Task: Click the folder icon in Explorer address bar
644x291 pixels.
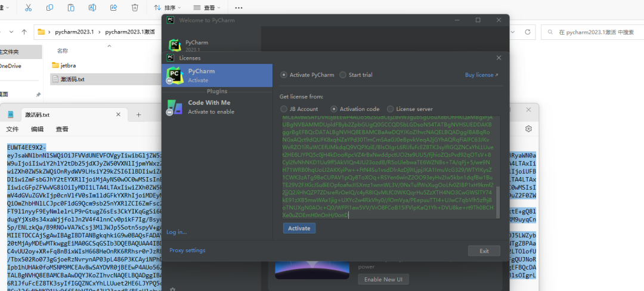Action: [41, 32]
